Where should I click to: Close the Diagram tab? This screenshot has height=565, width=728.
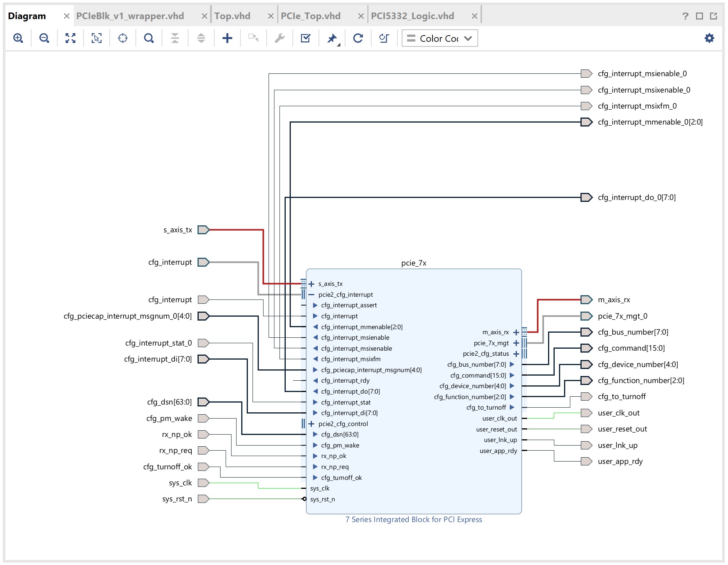pos(67,16)
